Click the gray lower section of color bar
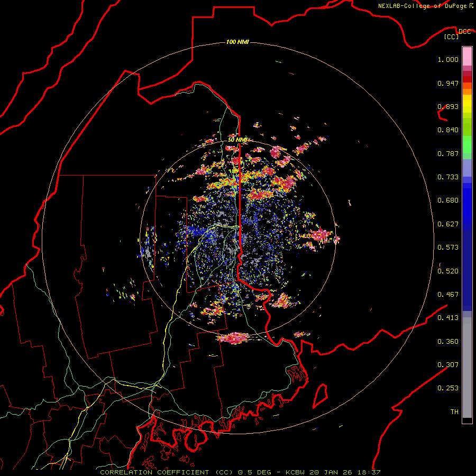 (467, 368)
